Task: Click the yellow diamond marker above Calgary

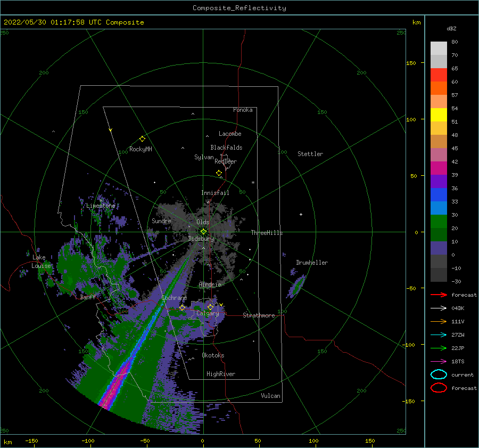Action: pos(210,307)
